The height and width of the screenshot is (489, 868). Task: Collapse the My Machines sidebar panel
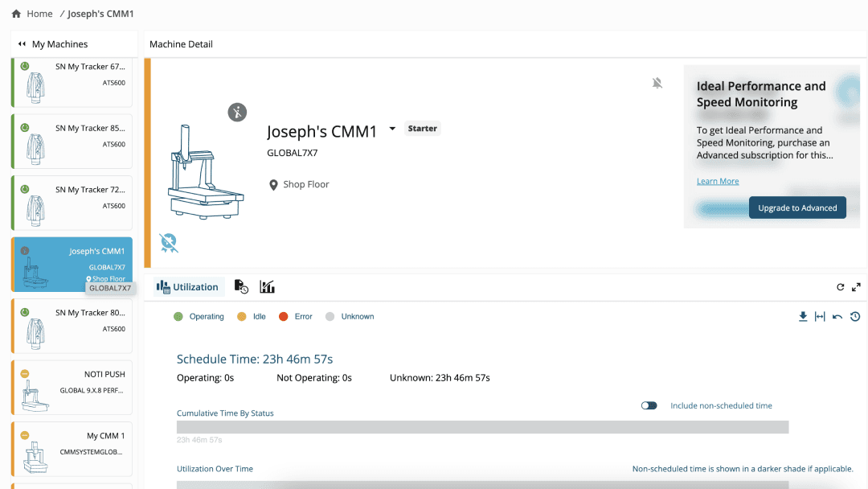pyautogui.click(x=22, y=43)
